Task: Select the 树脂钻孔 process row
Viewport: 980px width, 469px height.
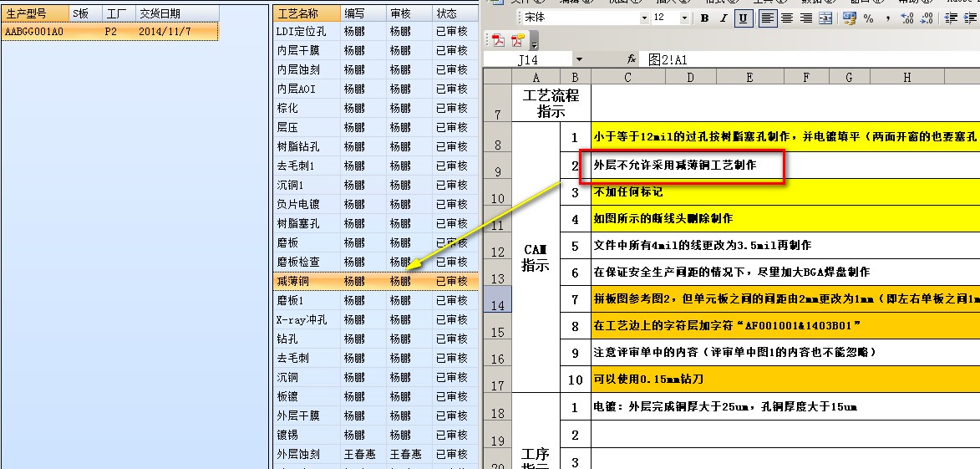Action: tap(377, 146)
